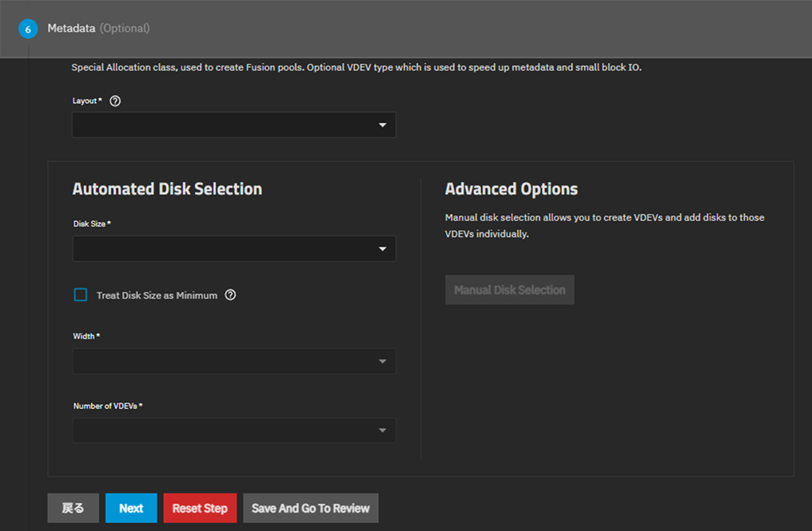Click Save And Go To Review
The width and height of the screenshot is (812, 531).
311,508
